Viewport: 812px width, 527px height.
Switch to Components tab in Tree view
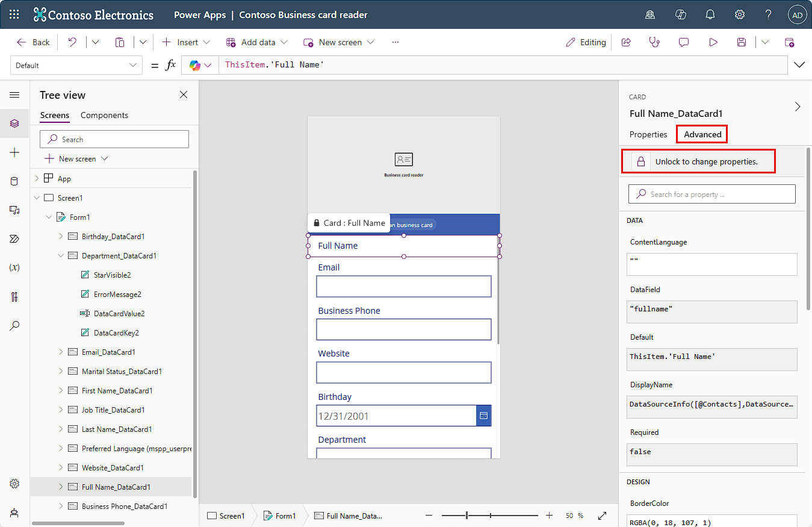[x=104, y=115]
